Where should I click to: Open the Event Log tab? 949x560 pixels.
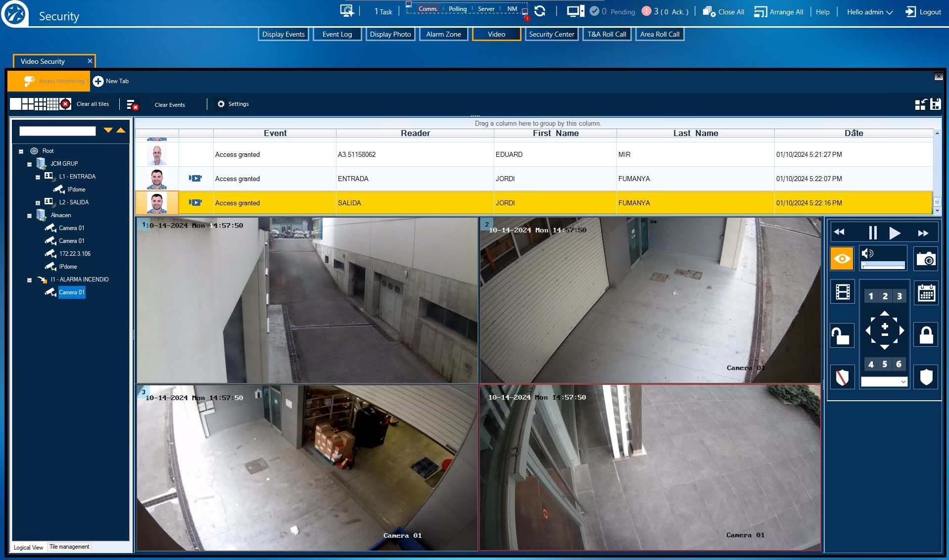tap(337, 34)
